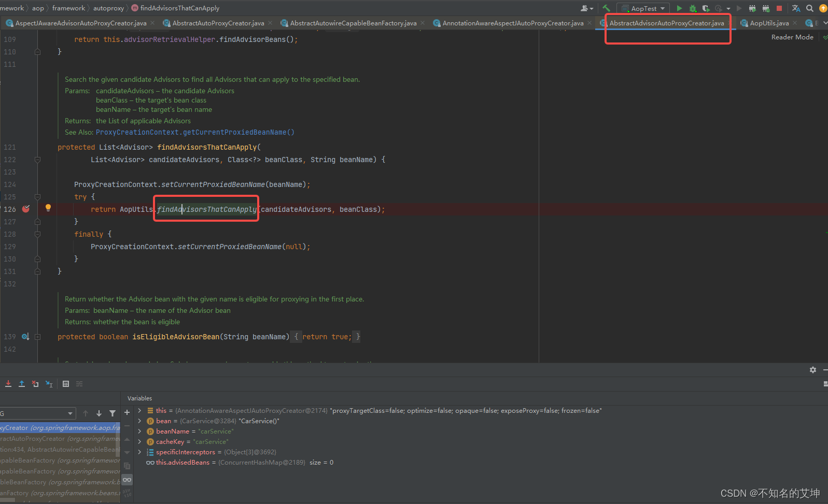Screen dimensions: 828x504
Task: Open debug panel settings gear icon
Action: (812, 370)
